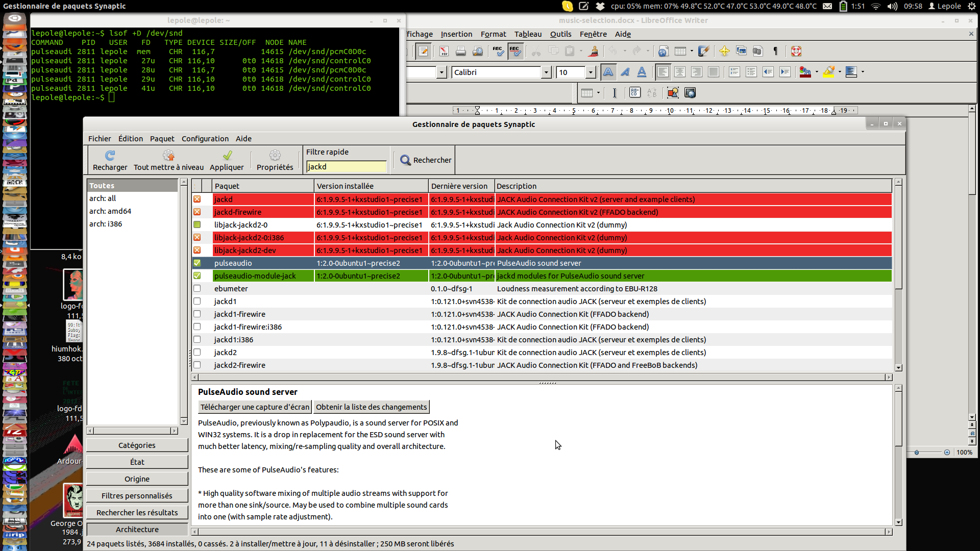Screen dimensions: 980x551
Task: Toggle formatting marks pilcrow icon
Action: (775, 51)
